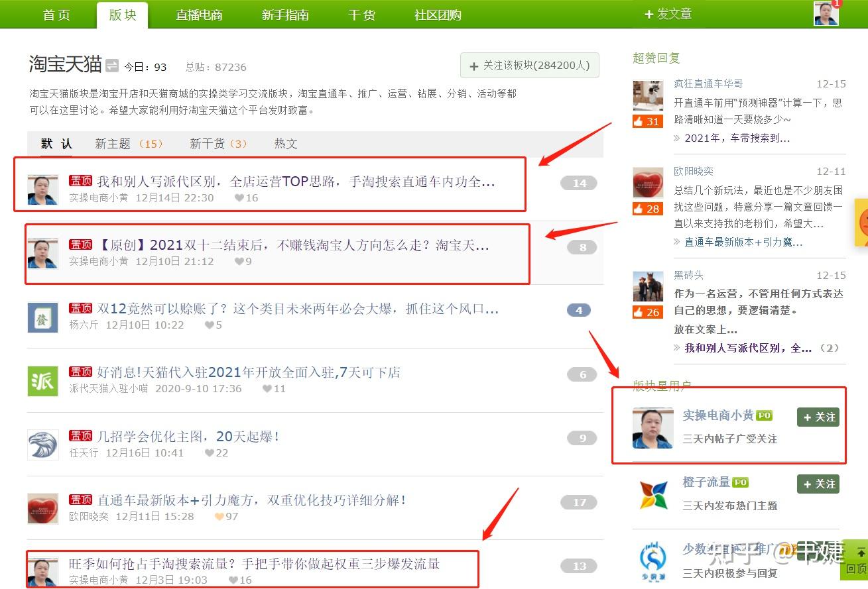This screenshot has height=589, width=868.
Task: Open post 好消息!天猫代入驻2021年开放全面入驻
Action: tap(249, 372)
